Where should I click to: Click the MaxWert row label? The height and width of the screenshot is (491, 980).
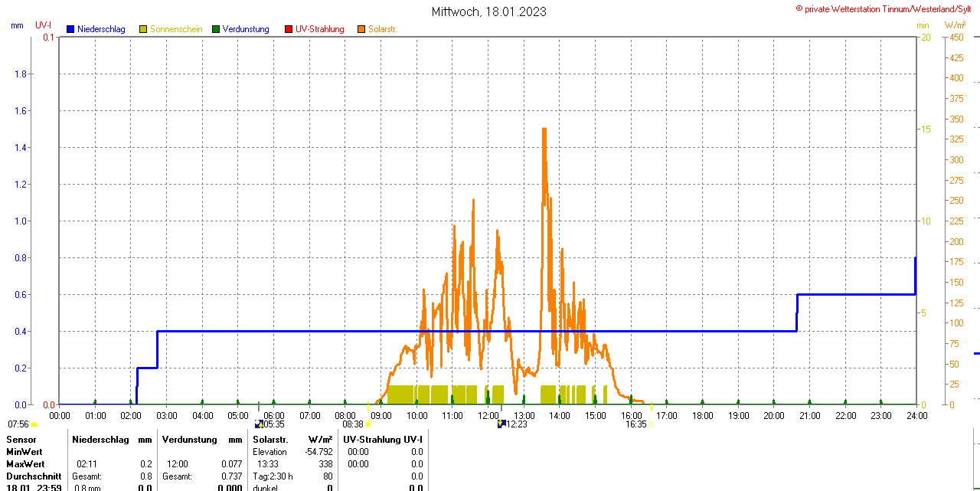26,464
